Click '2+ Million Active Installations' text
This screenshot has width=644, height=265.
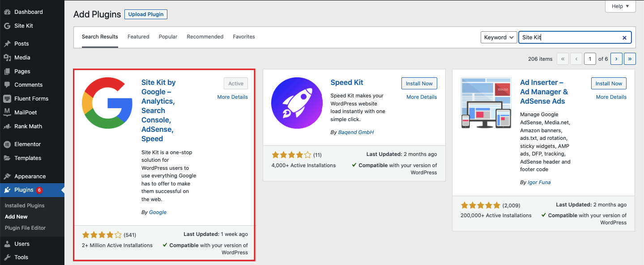coord(117,245)
